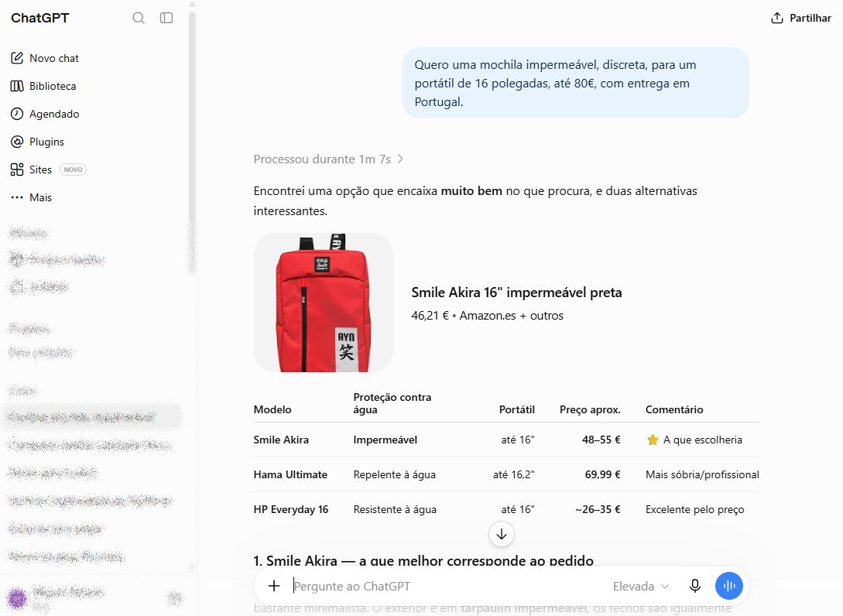Open the user profile avatar at bottom left
Image resolution: width=843 pixels, height=616 pixels.
(x=17, y=598)
